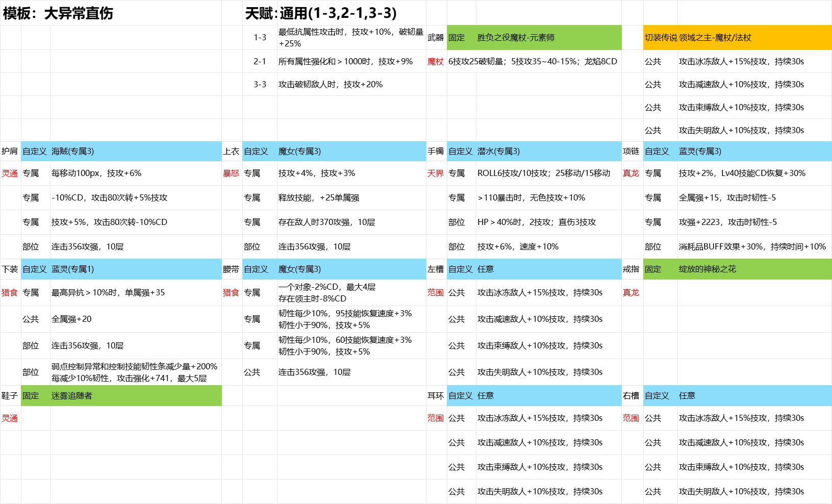Click the cell 攻击破韧敌人时，技攻+20%

[x=351, y=84]
